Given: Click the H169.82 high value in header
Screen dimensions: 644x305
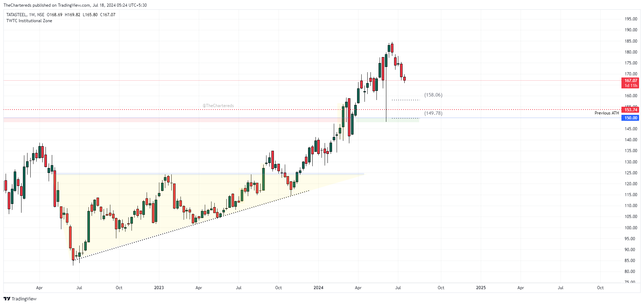Looking at the screenshot, I should coord(72,15).
